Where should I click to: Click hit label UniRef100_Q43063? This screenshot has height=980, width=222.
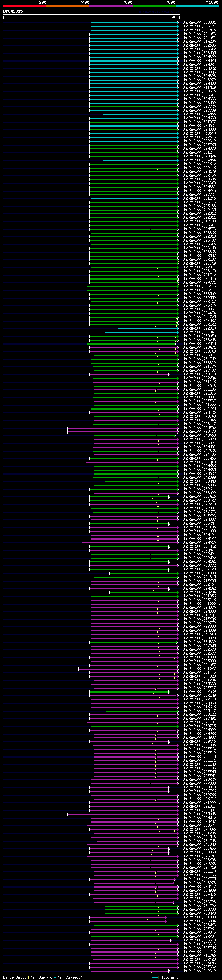pyautogui.click(x=199, y=436)
